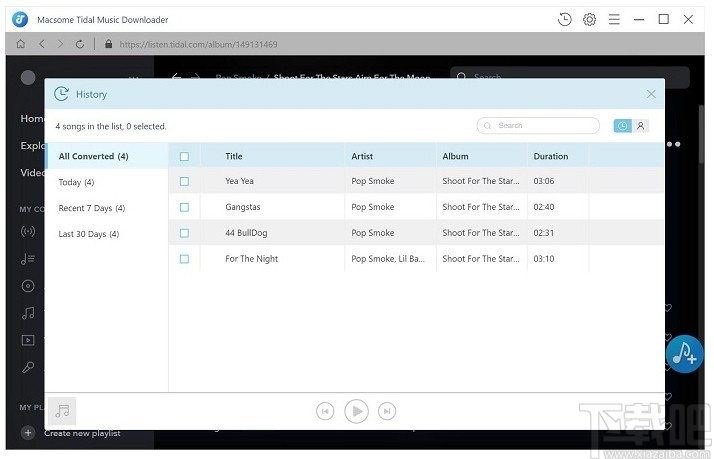The image size is (714, 459).
Task: Reload the Tidal page
Action: pos(80,44)
